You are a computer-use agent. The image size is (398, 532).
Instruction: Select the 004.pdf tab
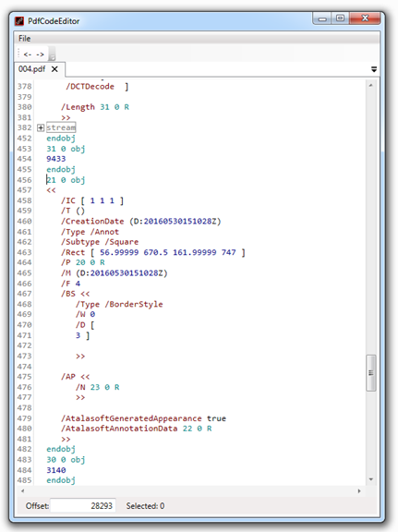pos(31,69)
